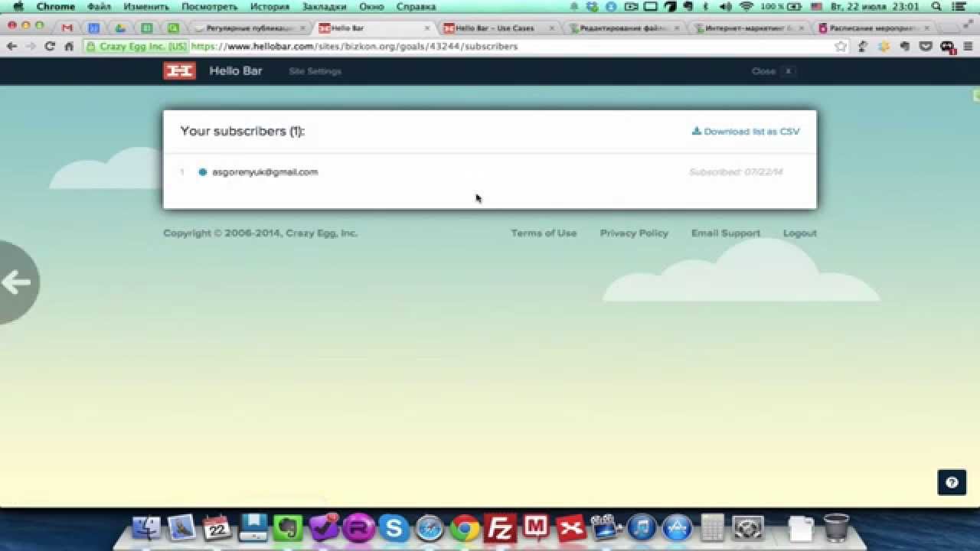The image size is (980, 551).
Task: Click Chrome icon in the Dock
Action: click(x=465, y=528)
